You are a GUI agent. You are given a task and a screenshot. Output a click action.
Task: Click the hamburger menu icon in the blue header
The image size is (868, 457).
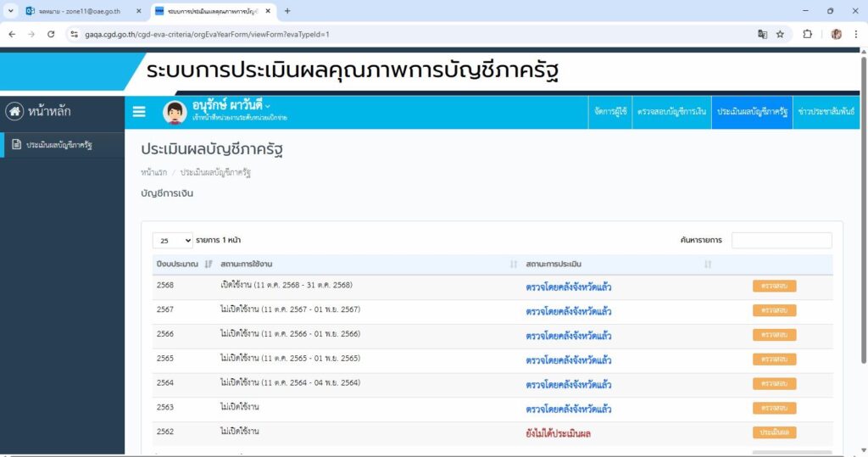pyautogui.click(x=139, y=112)
